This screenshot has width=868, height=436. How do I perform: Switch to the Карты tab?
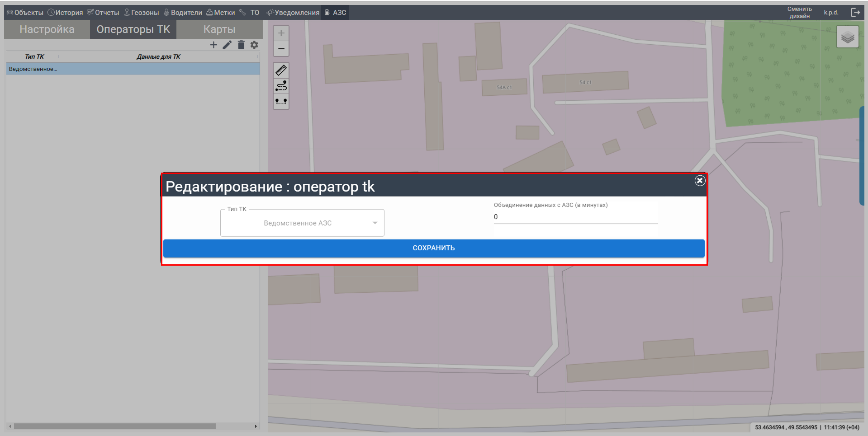click(x=219, y=29)
